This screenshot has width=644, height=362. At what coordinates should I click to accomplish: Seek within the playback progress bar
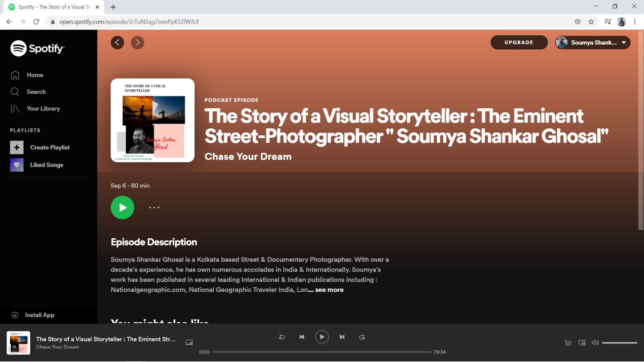[322, 352]
